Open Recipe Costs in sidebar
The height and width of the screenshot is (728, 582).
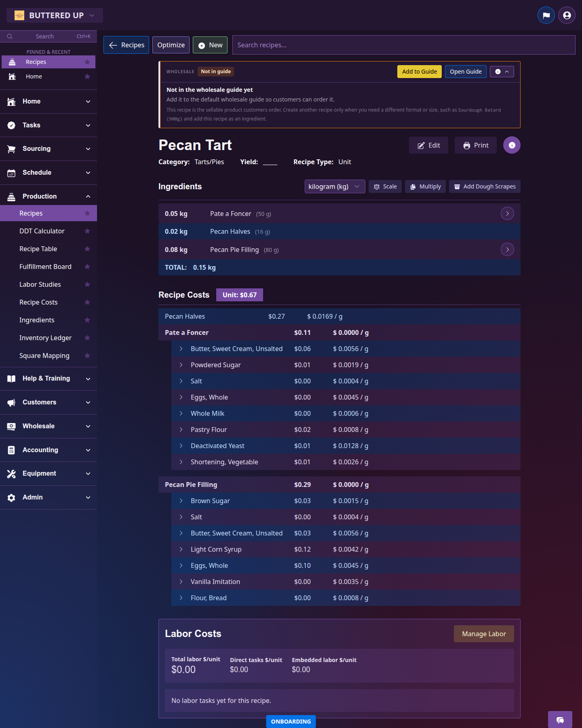(38, 302)
